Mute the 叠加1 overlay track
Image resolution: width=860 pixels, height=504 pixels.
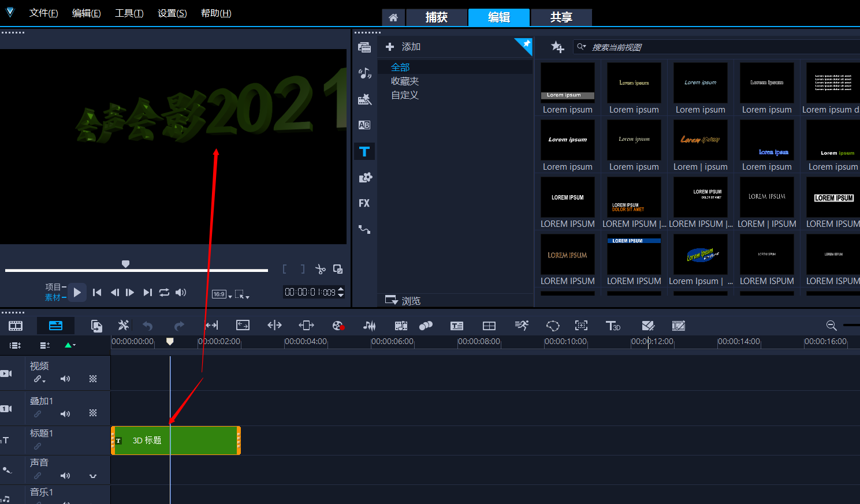[65, 414]
